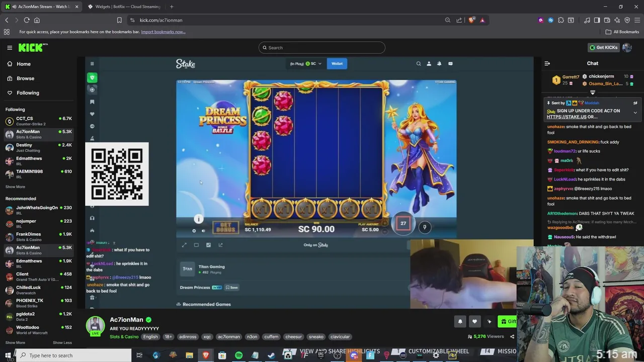Go to the browser home page
This screenshot has height=362, width=644.
pyautogui.click(x=37, y=20)
